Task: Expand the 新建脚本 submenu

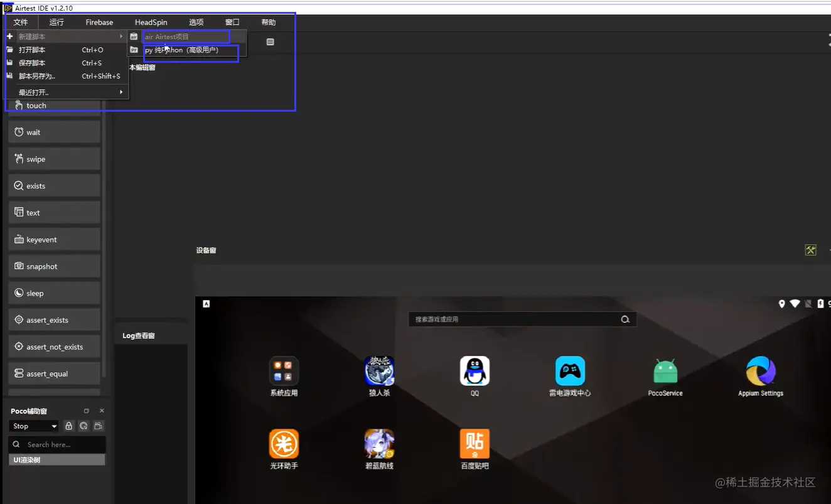Action: (x=67, y=36)
